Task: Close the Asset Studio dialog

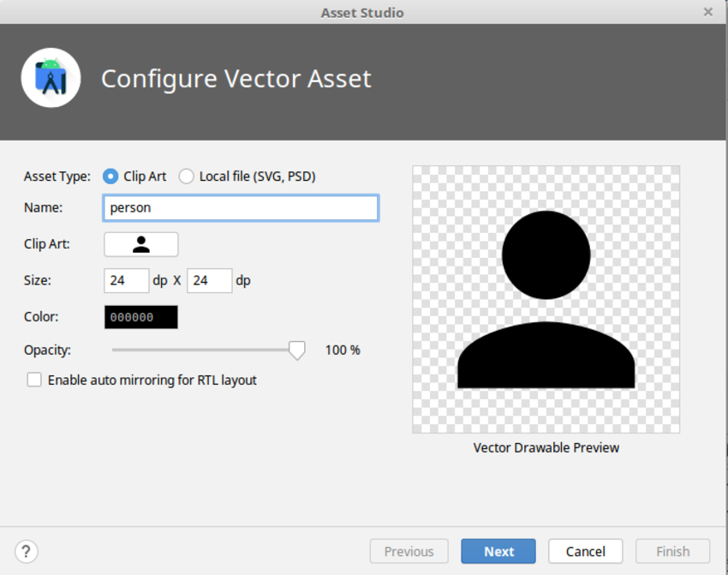Action: pos(708,12)
